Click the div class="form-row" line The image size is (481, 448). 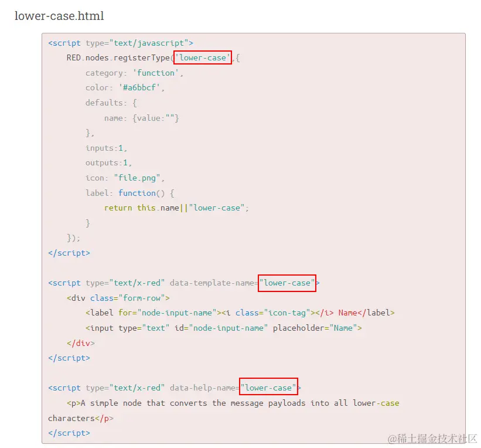(x=118, y=298)
